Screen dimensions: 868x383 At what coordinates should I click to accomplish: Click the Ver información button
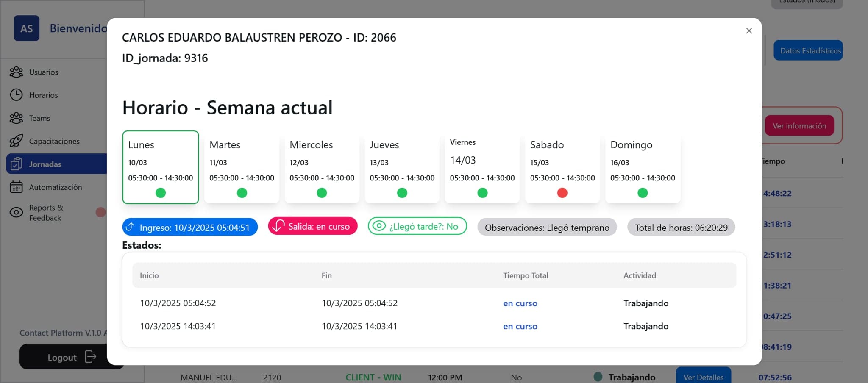pos(799,126)
